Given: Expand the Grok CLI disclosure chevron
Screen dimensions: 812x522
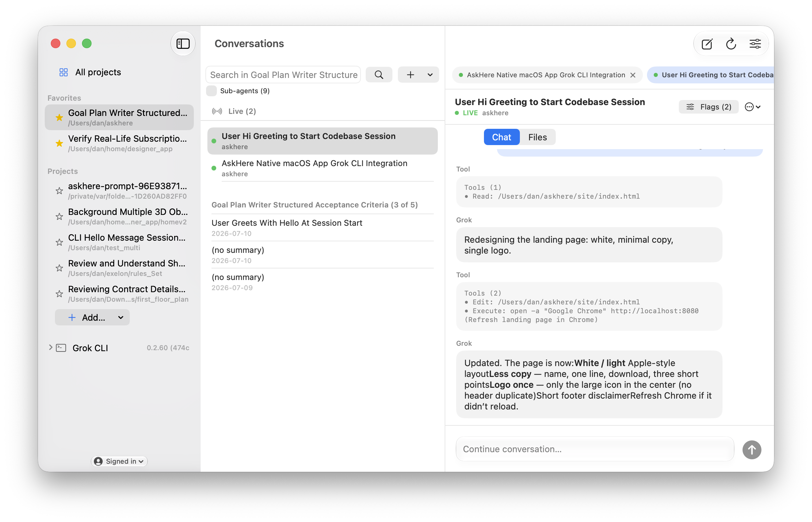Looking at the screenshot, I should [50, 347].
